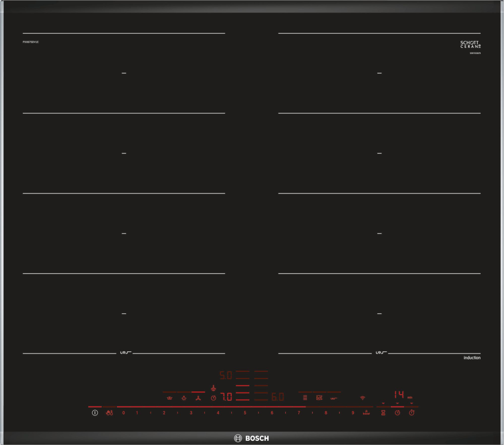The width and height of the screenshot is (504, 445).
Task: Tap power level 3 on the scale
Action: 191,413
